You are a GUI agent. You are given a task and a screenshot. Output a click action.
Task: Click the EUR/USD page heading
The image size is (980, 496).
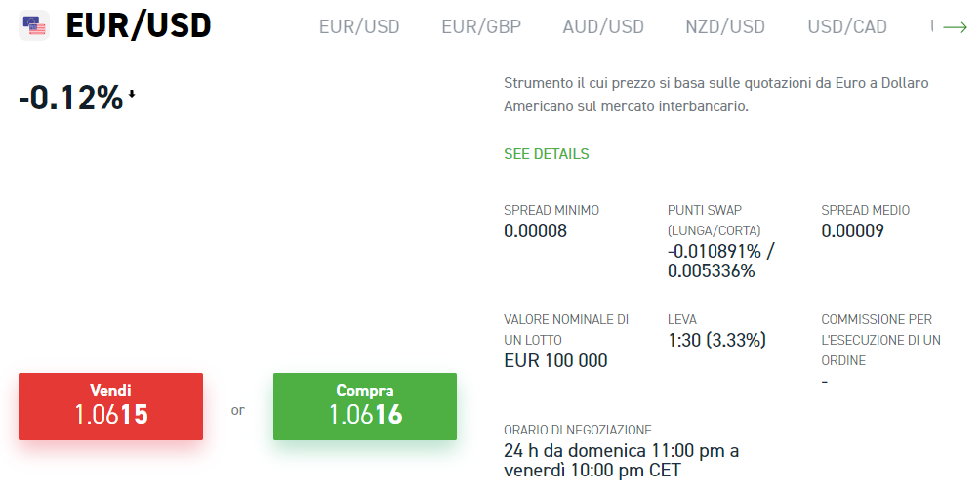[139, 25]
